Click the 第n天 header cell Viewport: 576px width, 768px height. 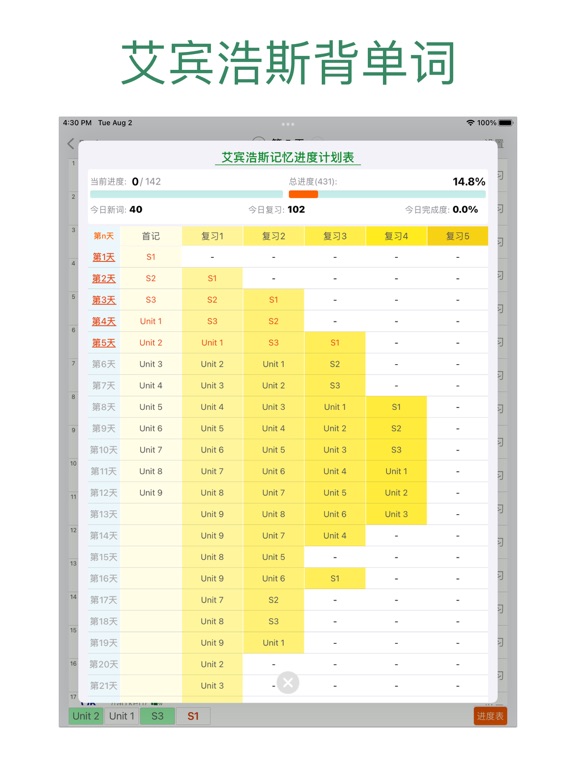tap(104, 236)
